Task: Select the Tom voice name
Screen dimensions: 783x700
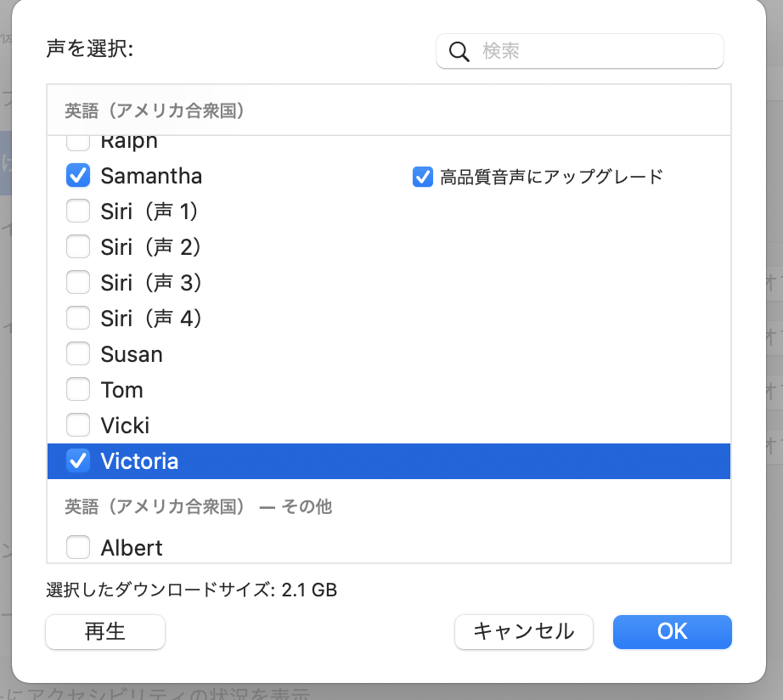Action: pyautogui.click(x=122, y=390)
